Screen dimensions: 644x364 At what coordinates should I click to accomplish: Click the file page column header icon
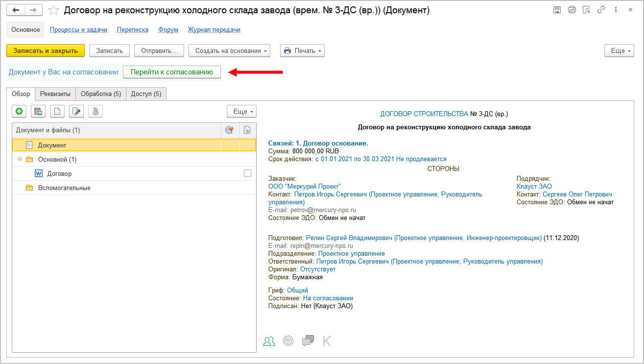[x=247, y=130]
